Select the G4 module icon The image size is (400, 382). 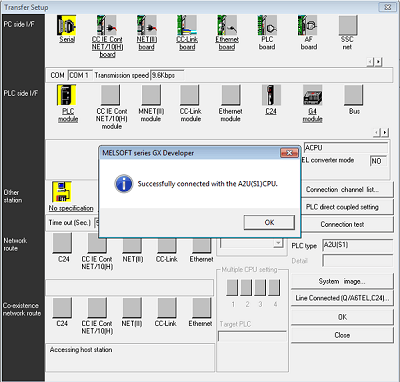click(x=312, y=95)
